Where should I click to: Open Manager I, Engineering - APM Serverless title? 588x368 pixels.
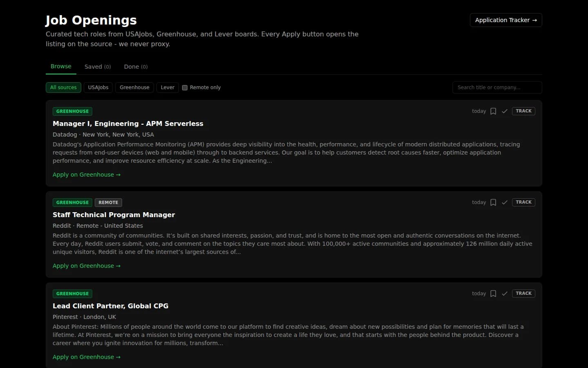tap(128, 123)
